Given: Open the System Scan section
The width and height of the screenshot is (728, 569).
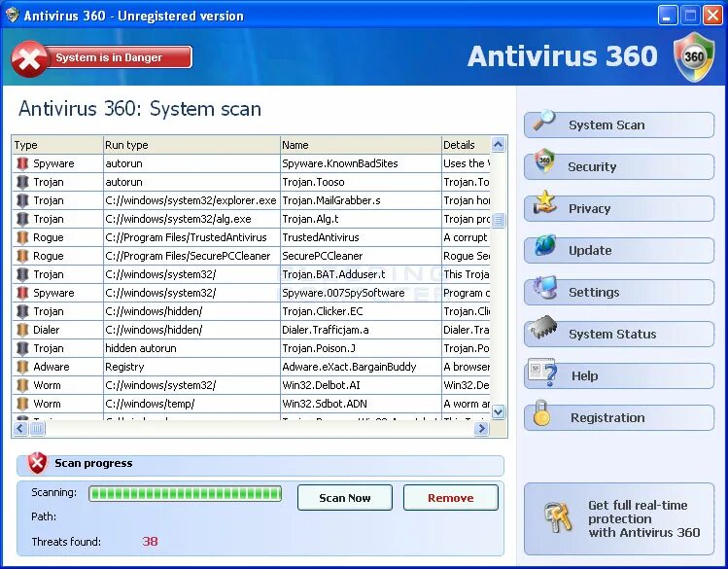Looking at the screenshot, I should [619, 124].
